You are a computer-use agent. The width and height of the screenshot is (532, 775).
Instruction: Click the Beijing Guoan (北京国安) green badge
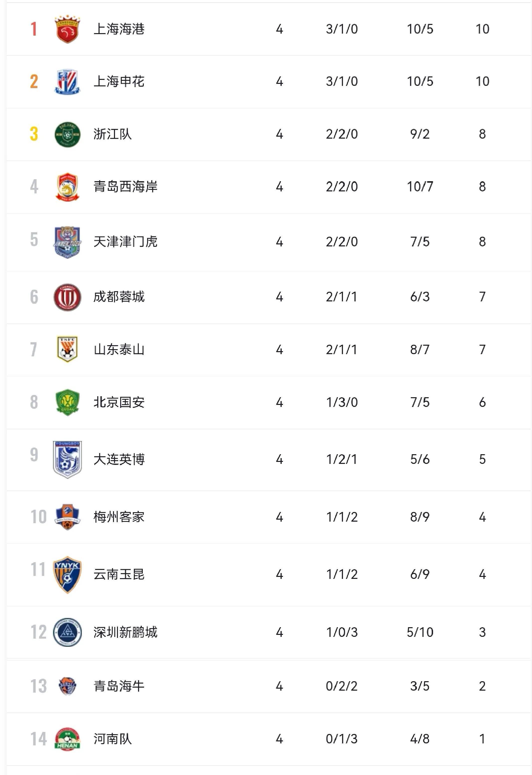click(67, 402)
